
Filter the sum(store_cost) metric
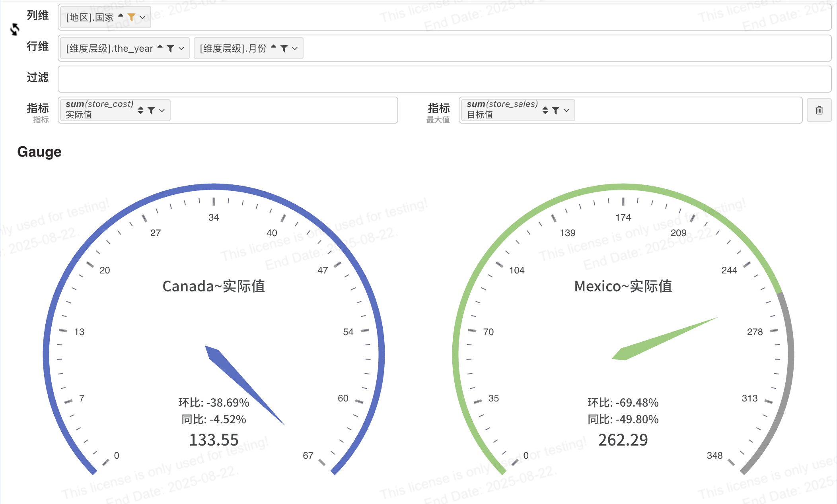point(151,110)
